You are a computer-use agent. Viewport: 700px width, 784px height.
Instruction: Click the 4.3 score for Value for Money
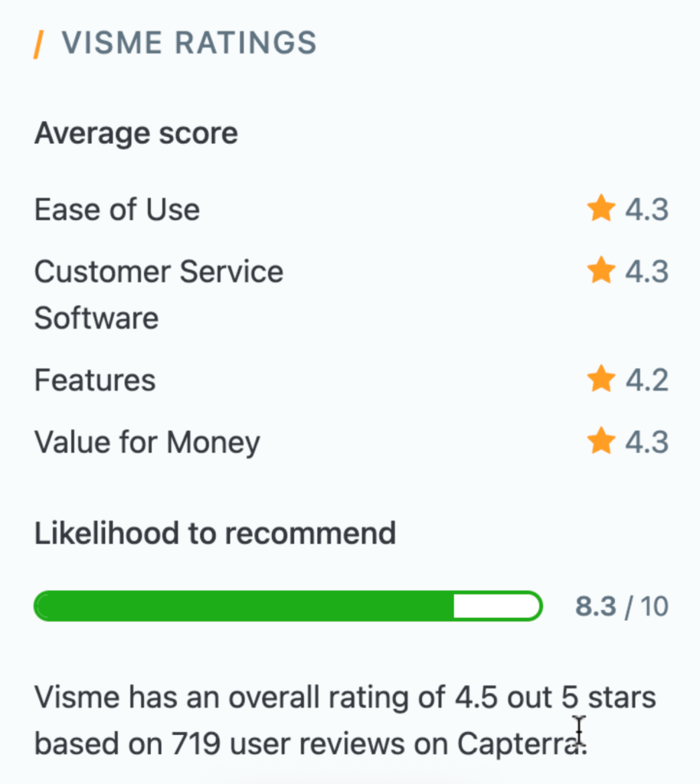(x=646, y=443)
